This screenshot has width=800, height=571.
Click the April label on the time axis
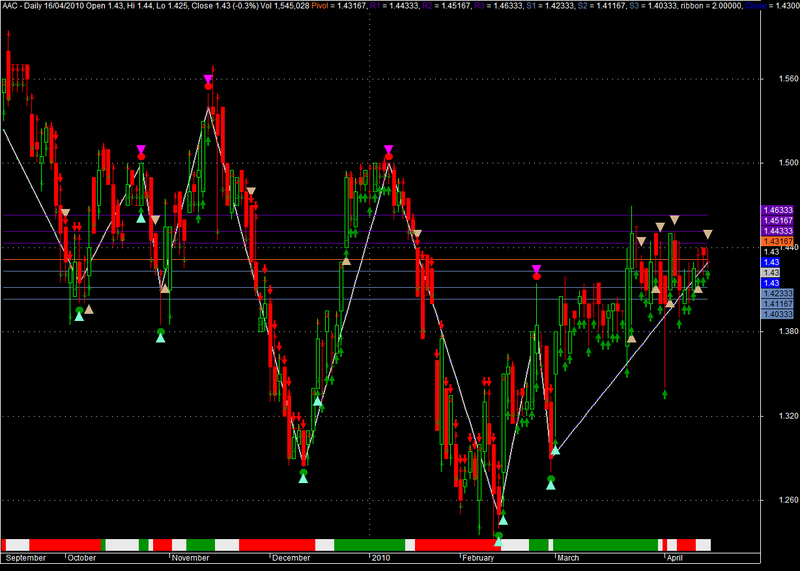(674, 558)
